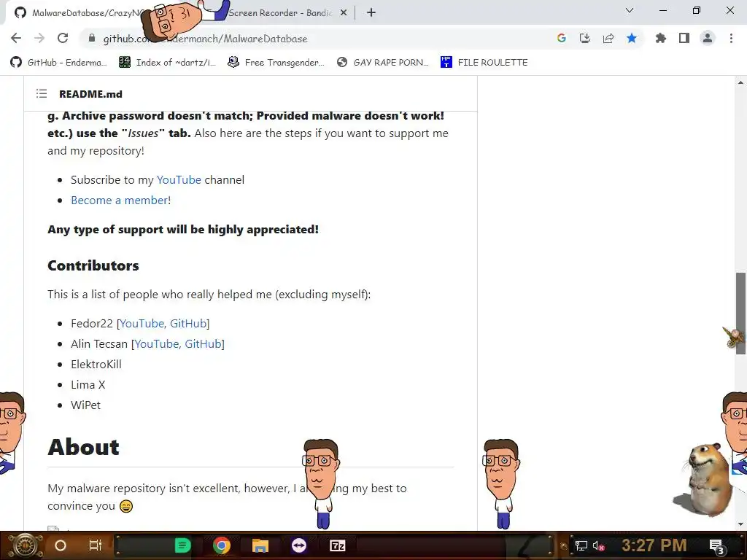This screenshot has height=560, width=747.
Task: Follow the Become a member! link
Action: point(121,200)
